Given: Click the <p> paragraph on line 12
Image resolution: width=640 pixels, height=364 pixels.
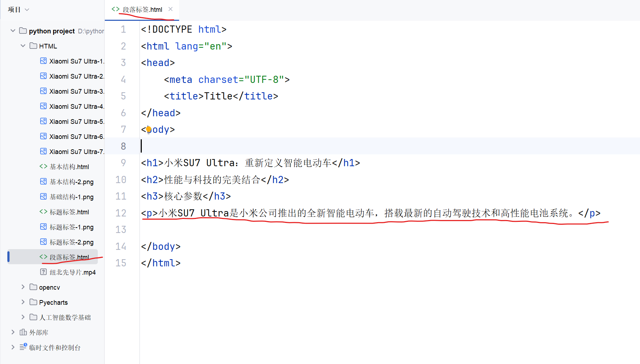Looking at the screenshot, I should [x=371, y=213].
